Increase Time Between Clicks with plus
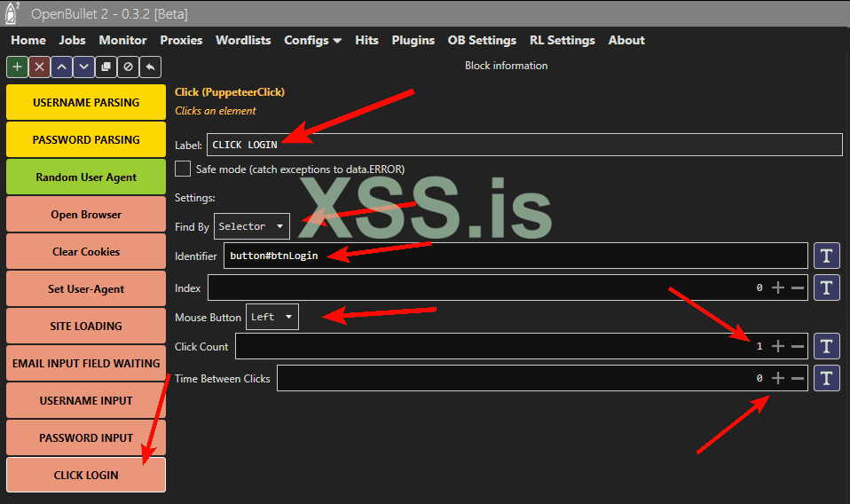The width and height of the screenshot is (850, 504). (x=778, y=378)
